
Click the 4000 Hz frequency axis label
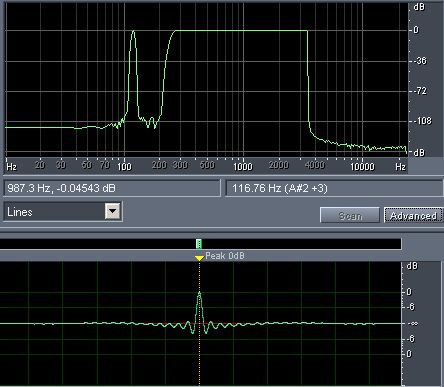click(315, 165)
